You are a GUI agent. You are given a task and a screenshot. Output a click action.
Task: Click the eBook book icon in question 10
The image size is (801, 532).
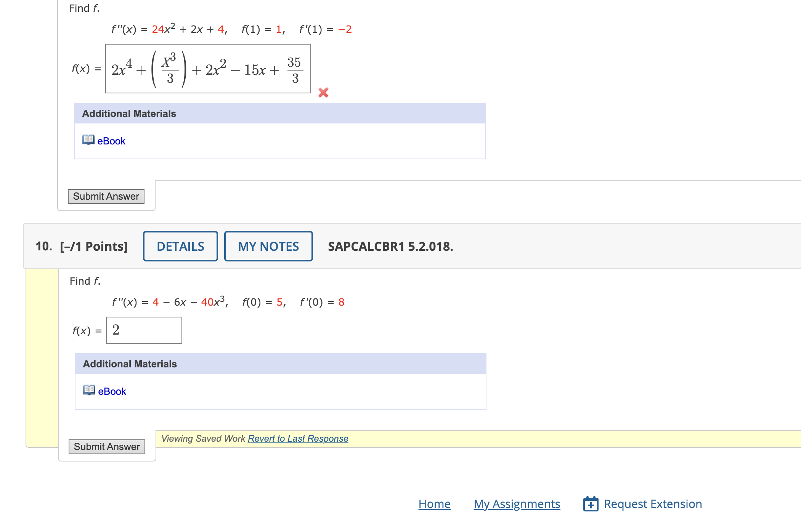tap(89, 390)
